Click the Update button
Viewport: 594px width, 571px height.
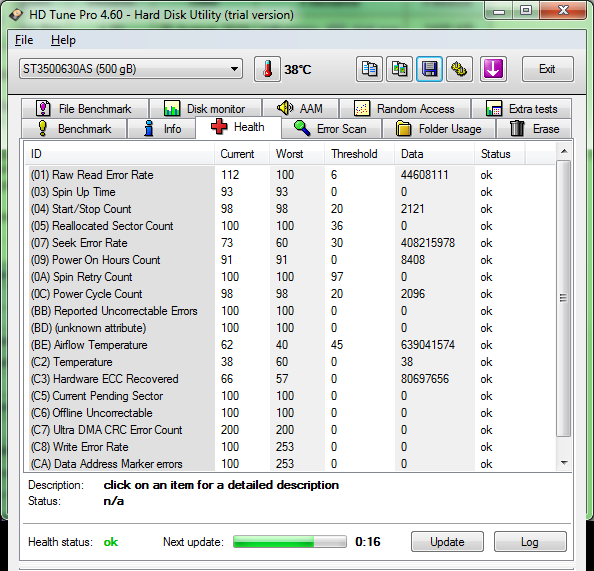(447, 541)
